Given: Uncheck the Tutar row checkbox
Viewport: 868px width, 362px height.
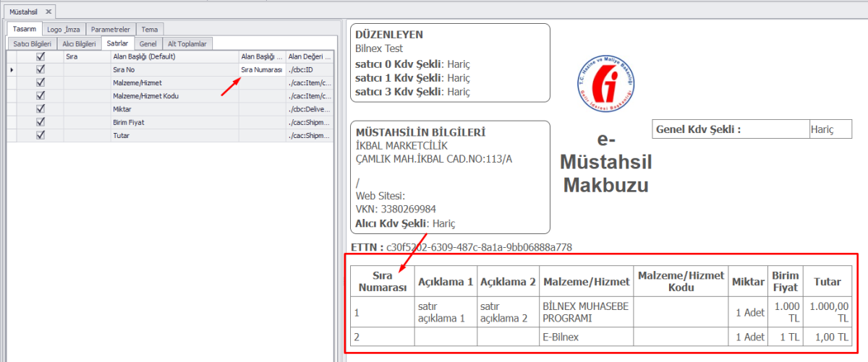Looking at the screenshot, I should [x=41, y=135].
